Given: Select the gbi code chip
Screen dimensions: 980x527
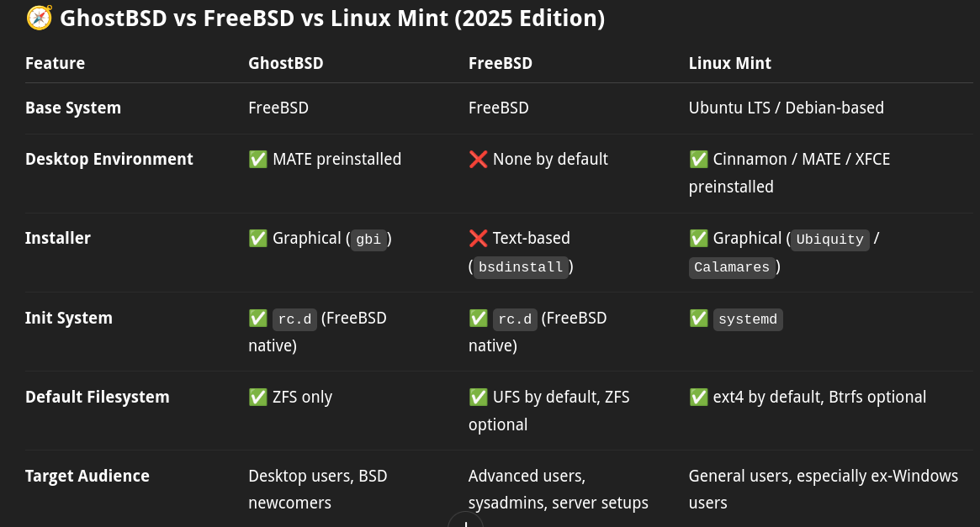Looking at the screenshot, I should (x=368, y=240).
